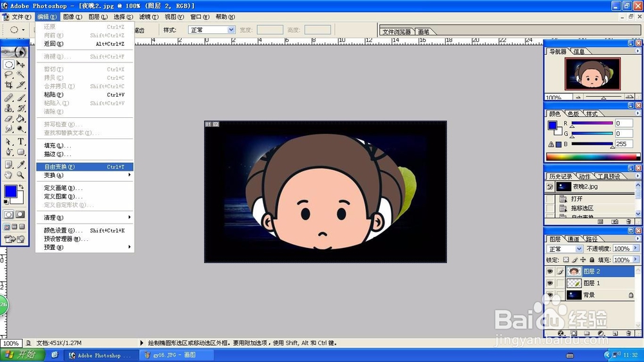The image size is (644, 362).
Task: Choose 描边 in the Edit menu
Action: [84, 154]
